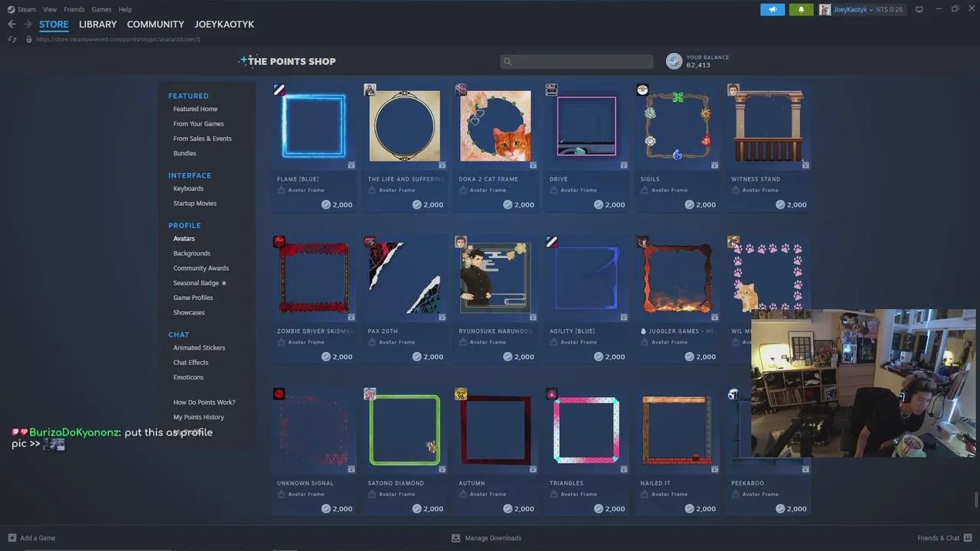The width and height of the screenshot is (980, 551).
Task: Click the game icon above Agility [Blue]
Action: (x=552, y=242)
